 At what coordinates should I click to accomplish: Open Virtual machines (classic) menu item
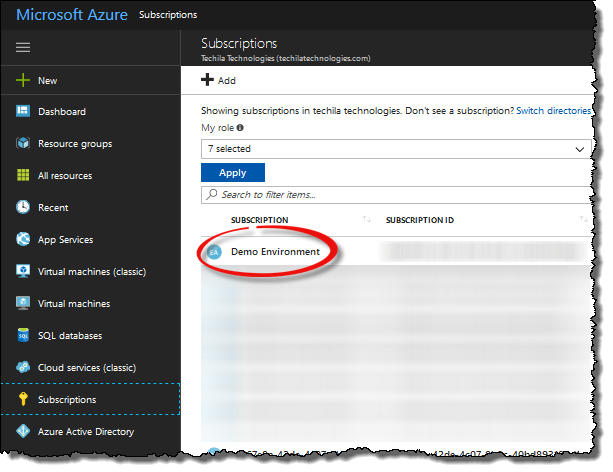tap(90, 271)
